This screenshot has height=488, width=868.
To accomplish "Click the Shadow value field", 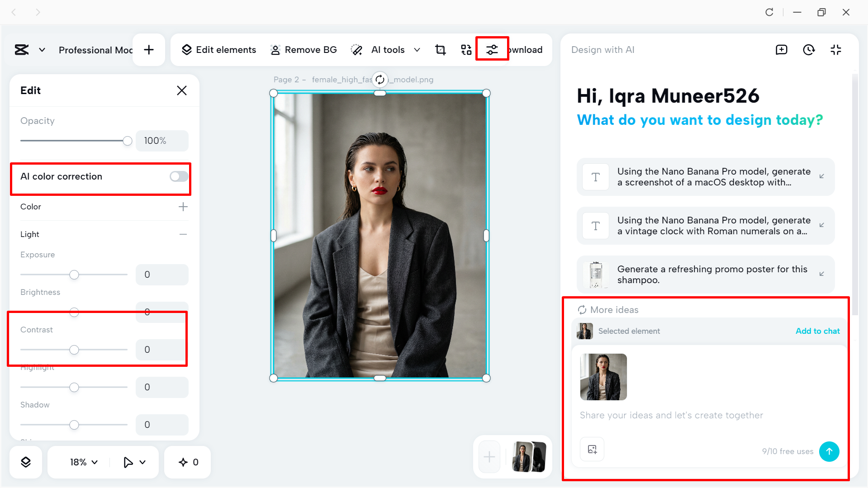I will click(162, 425).
